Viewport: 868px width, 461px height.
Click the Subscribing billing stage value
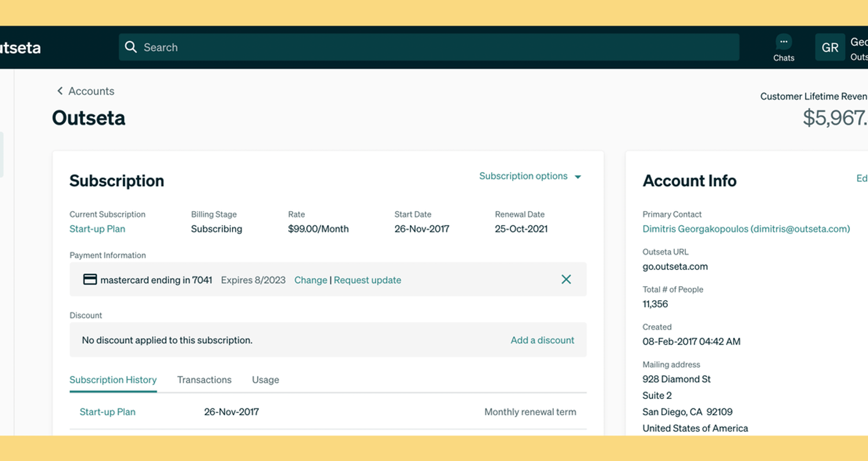216,229
